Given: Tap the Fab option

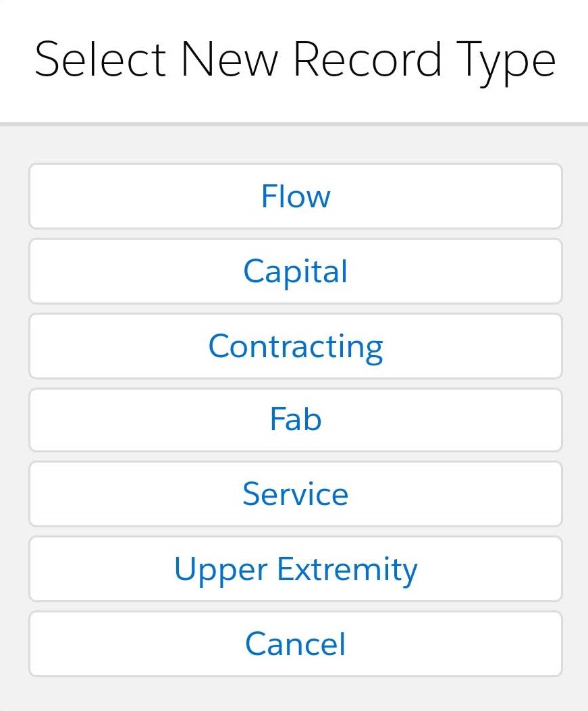Looking at the screenshot, I should click(295, 420).
